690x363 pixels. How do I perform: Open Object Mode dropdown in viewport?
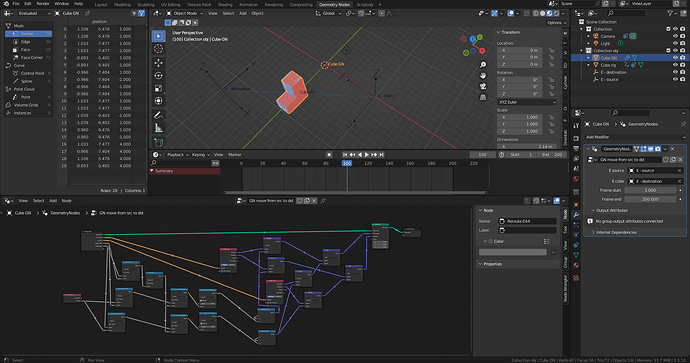185,13
